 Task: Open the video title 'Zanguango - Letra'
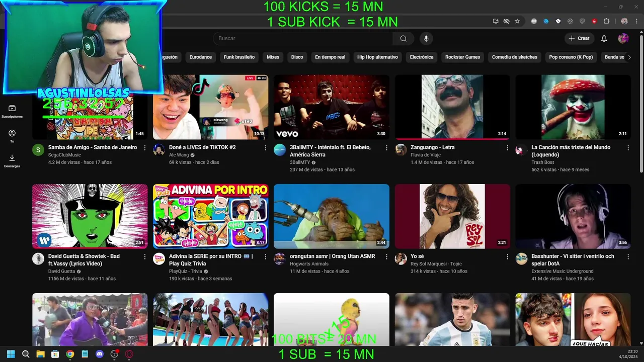432,147
